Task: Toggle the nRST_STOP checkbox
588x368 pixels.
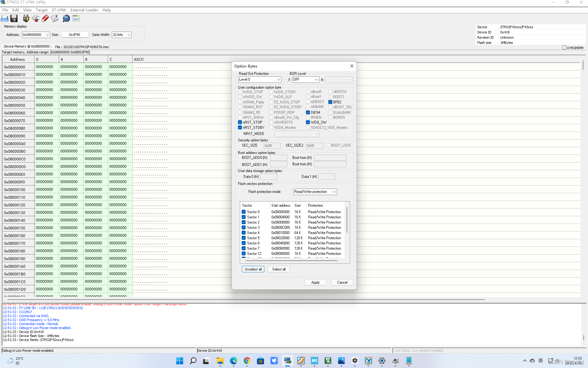Action: pos(240,122)
